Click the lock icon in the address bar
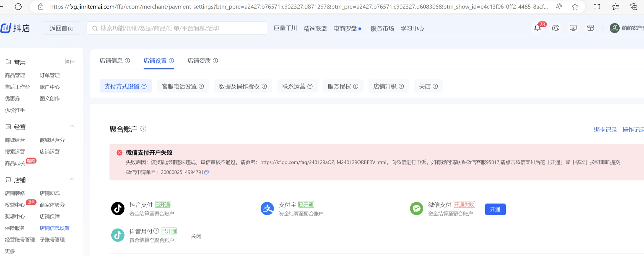The width and height of the screenshot is (644, 256). 41,7
